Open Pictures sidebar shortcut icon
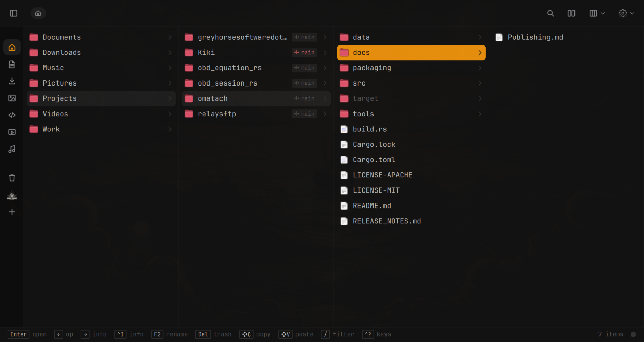The height and width of the screenshot is (342, 644). coord(12,98)
